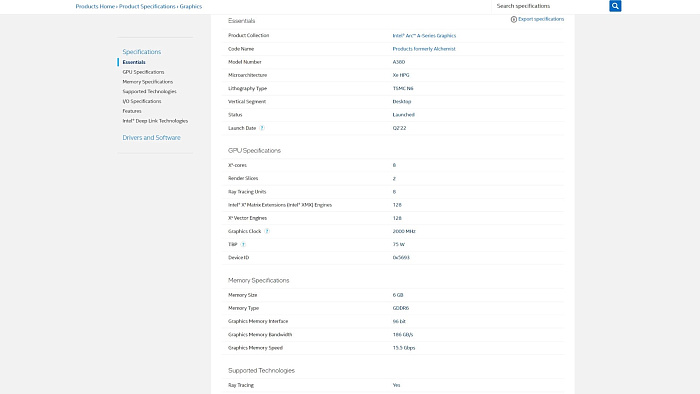The image size is (700, 394).
Task: Jump to Essentials section in sidebar
Action: tap(134, 62)
